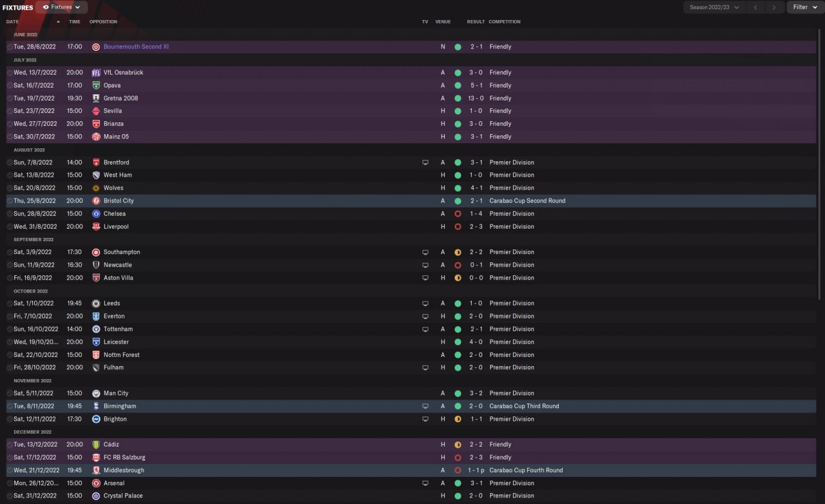Open the Fixtures view dropdown
The width and height of the screenshot is (825, 504).
pos(62,7)
